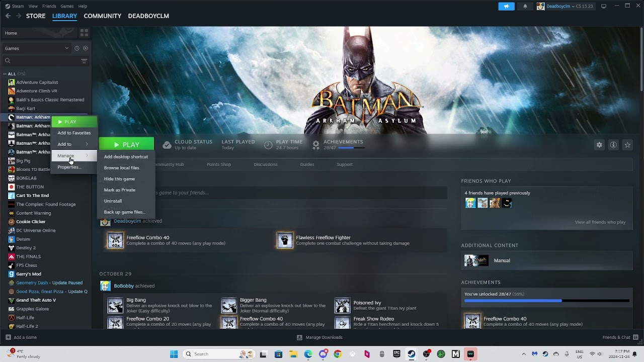The width and height of the screenshot is (644, 362).
Task: Open the recent activity clock filter icon
Action: [77, 48]
